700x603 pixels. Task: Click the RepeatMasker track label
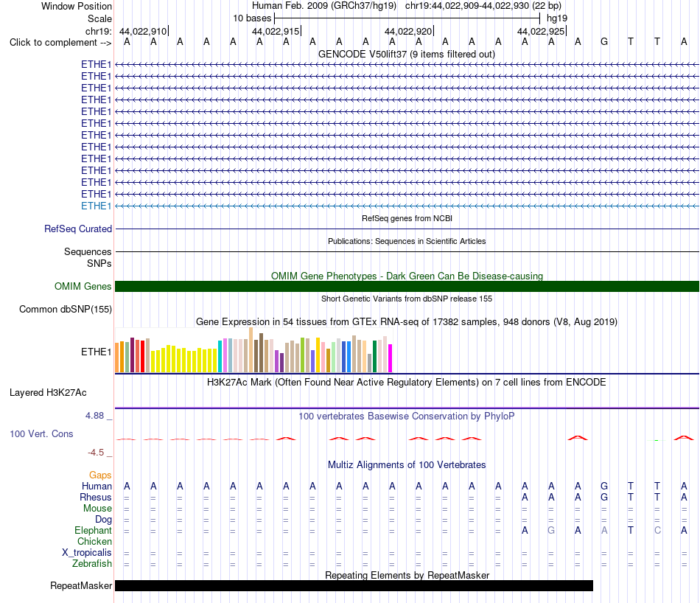click(x=81, y=585)
